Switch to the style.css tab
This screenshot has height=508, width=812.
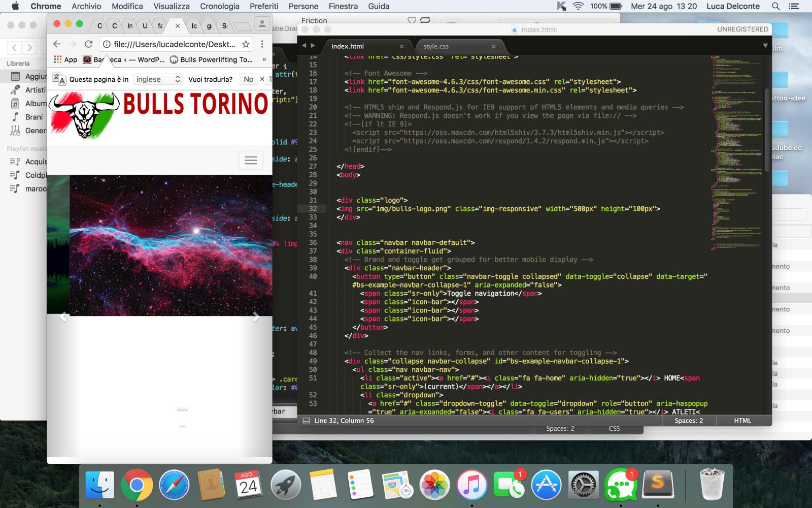[x=435, y=46]
